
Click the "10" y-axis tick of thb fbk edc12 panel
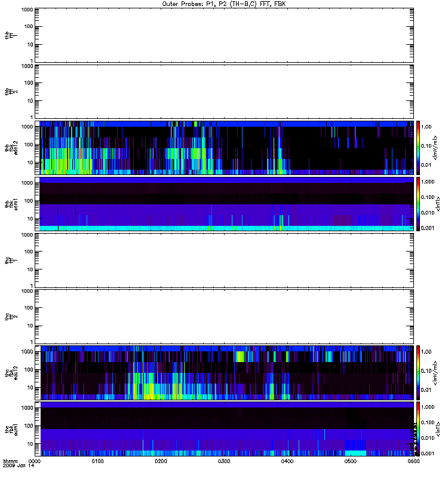pyautogui.click(x=30, y=163)
